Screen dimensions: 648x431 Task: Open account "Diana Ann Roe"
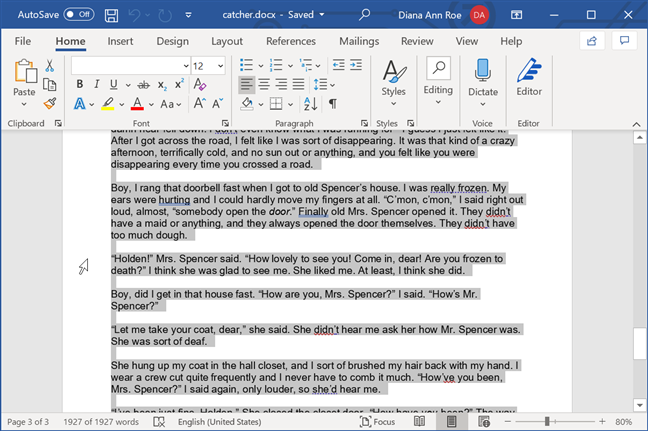click(x=429, y=15)
